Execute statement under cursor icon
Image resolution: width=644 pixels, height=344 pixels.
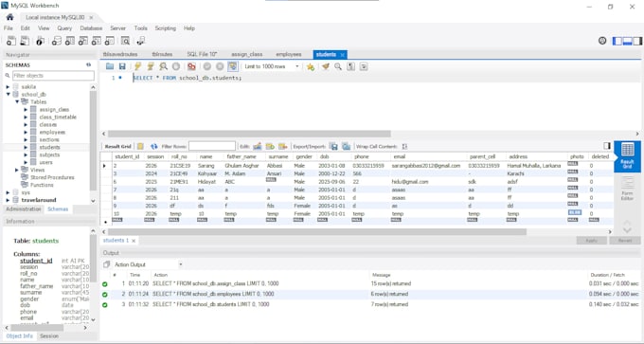coord(151,66)
